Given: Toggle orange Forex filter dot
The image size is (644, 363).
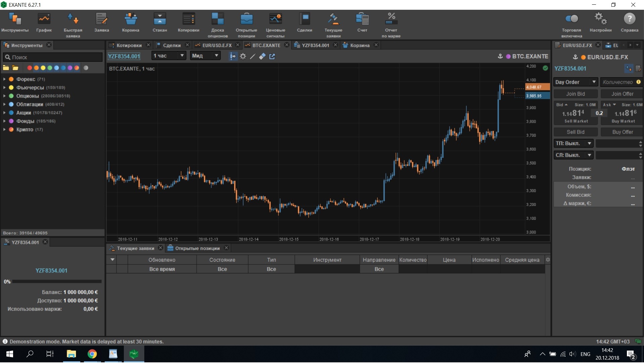Looking at the screenshot, I should pos(36,68).
